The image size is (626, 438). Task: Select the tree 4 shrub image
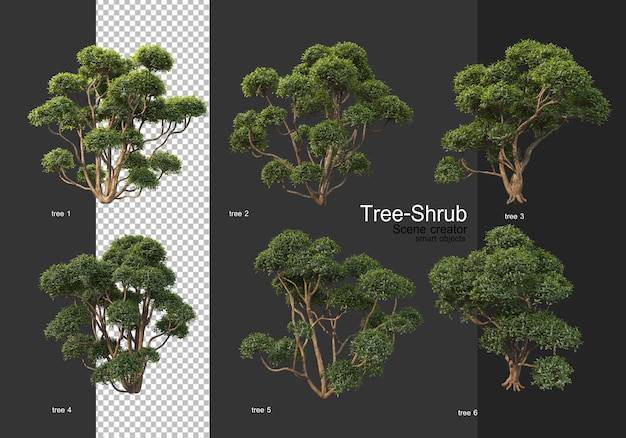[x=117, y=314]
